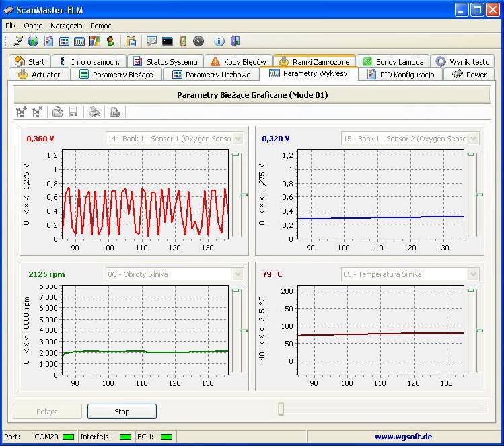Open the Obroty Silnika parameter dropdown

[238, 274]
